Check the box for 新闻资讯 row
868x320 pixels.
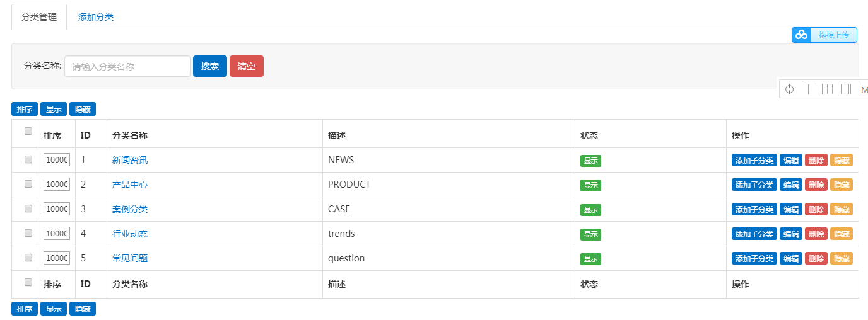[28, 160]
